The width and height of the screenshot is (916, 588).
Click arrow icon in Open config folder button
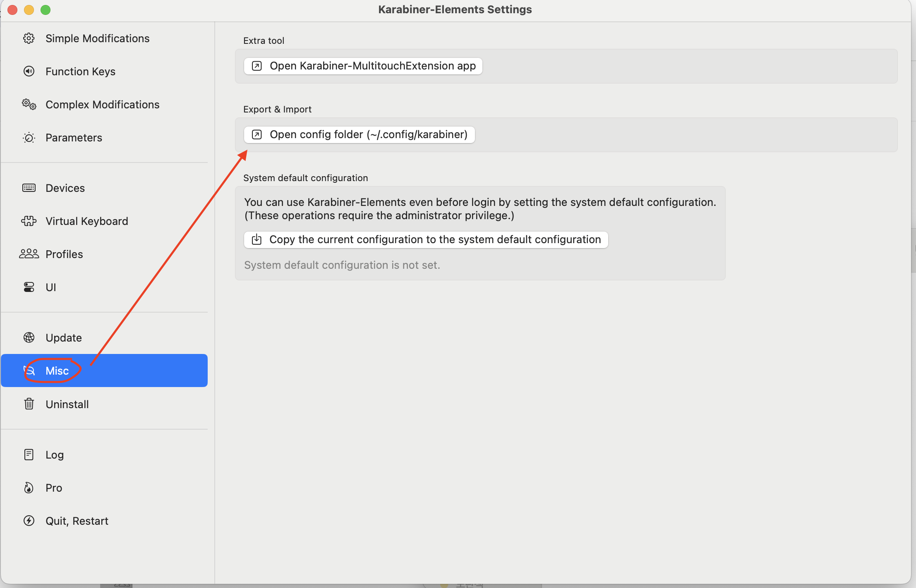257,135
